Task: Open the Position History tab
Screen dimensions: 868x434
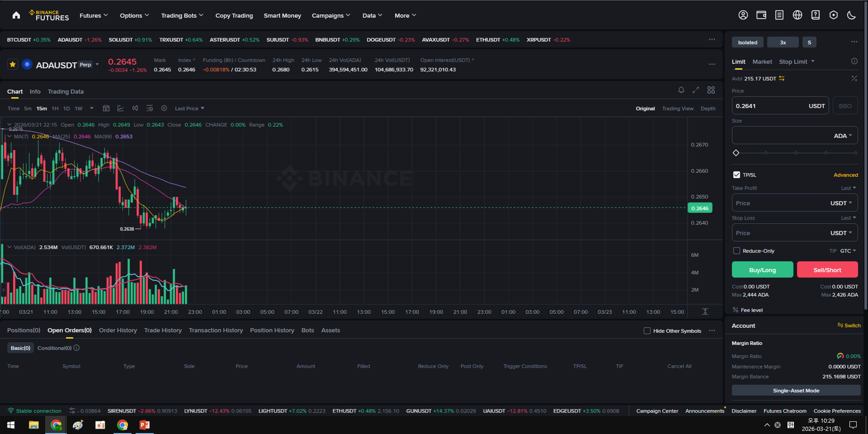Action: click(272, 330)
